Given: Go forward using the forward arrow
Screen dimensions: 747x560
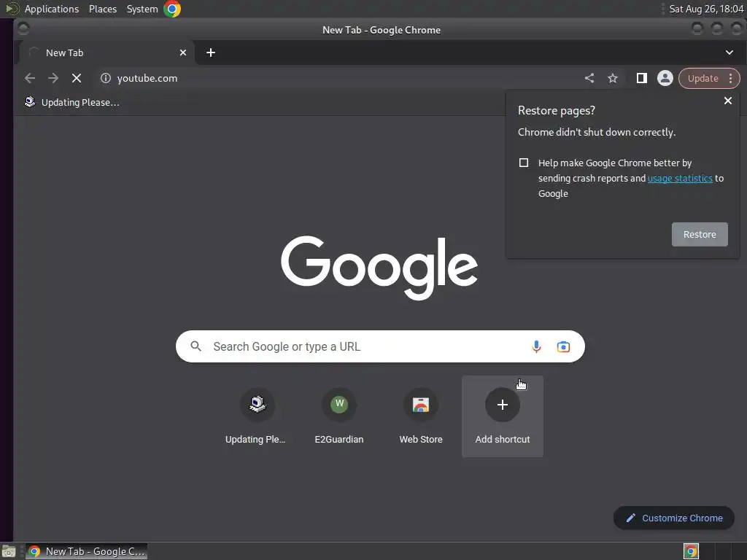Looking at the screenshot, I should coord(53,78).
